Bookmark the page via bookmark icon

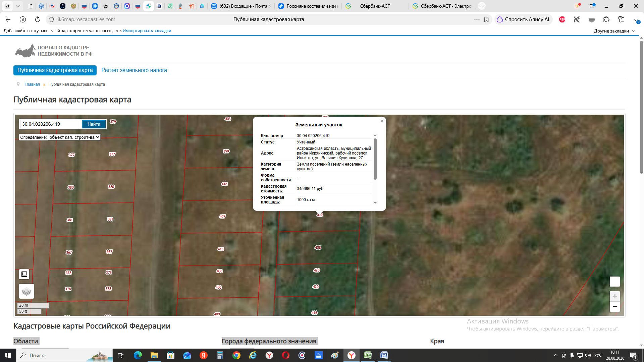coord(486,19)
